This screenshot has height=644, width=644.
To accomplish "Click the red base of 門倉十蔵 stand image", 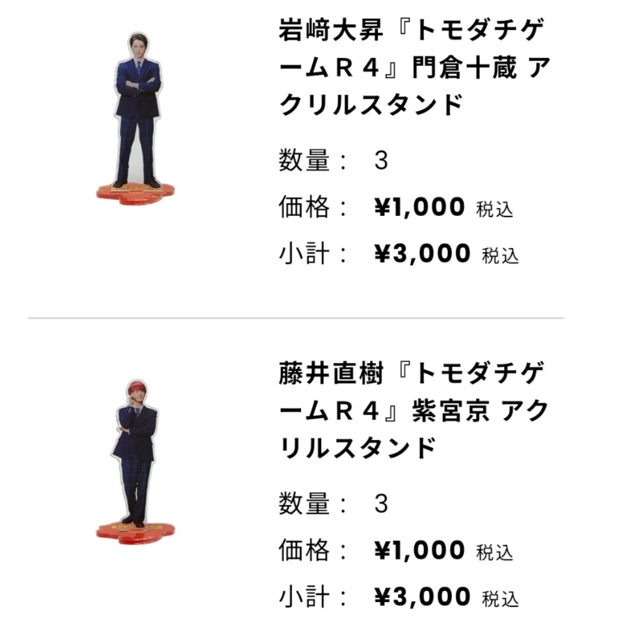I will click(x=135, y=194).
